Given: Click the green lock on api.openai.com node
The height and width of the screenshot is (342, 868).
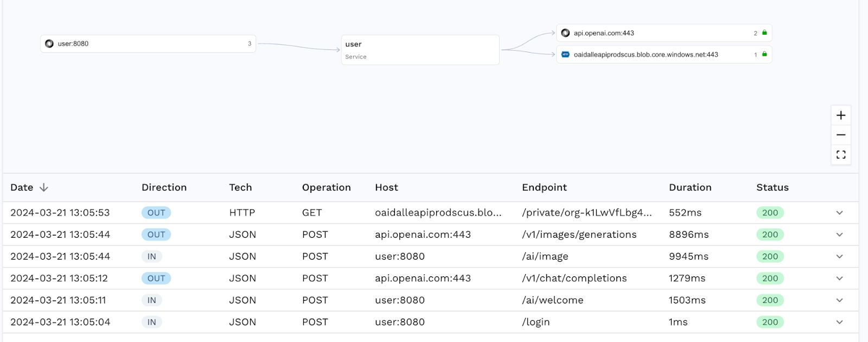Looking at the screenshot, I should pyautogui.click(x=764, y=33).
